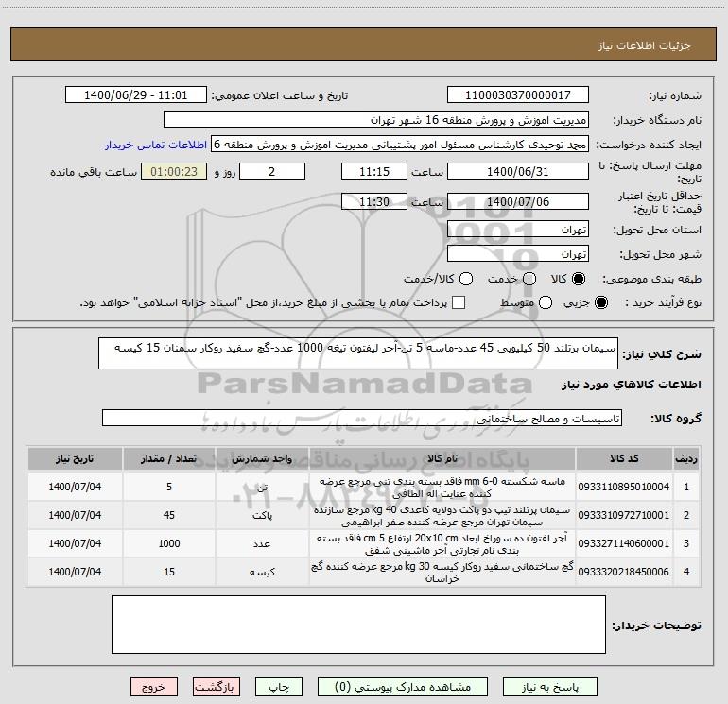Click مشاهده مدارک پیوستی button
The image size is (728, 704).
coord(403,687)
